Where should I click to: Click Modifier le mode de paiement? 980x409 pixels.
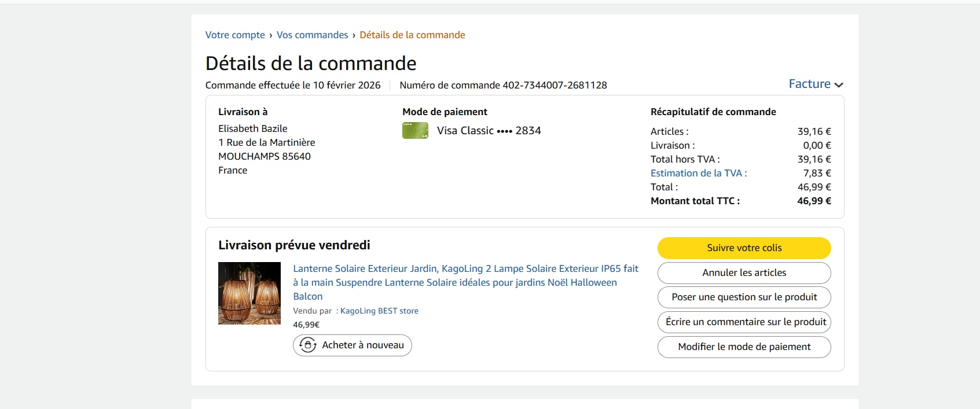[x=744, y=347]
